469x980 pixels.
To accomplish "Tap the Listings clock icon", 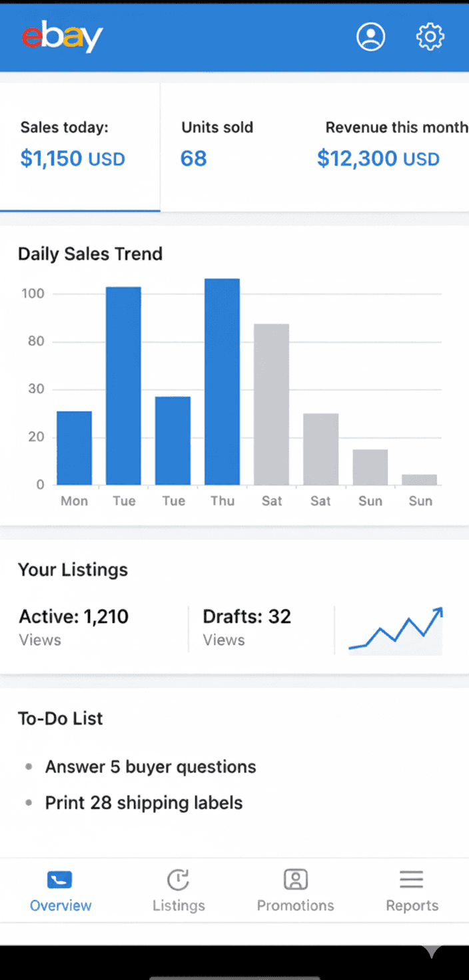I will coord(178,879).
